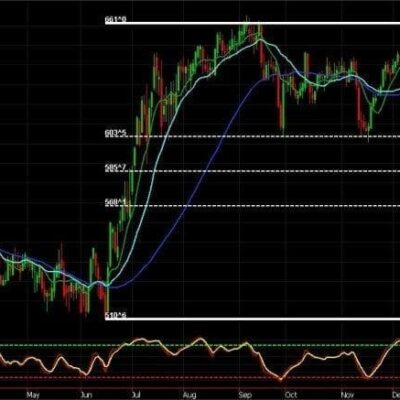Click the green dashed overbought line in oscillator

coord(200,345)
